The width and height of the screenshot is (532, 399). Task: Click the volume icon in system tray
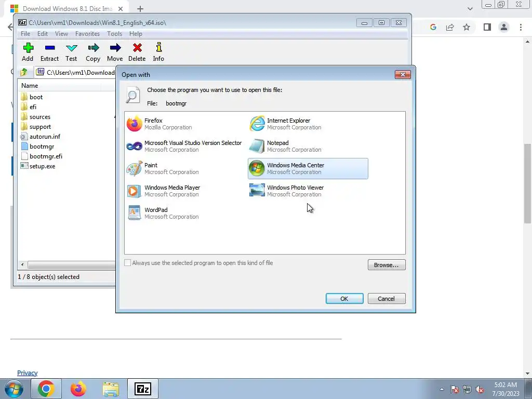[480, 390]
